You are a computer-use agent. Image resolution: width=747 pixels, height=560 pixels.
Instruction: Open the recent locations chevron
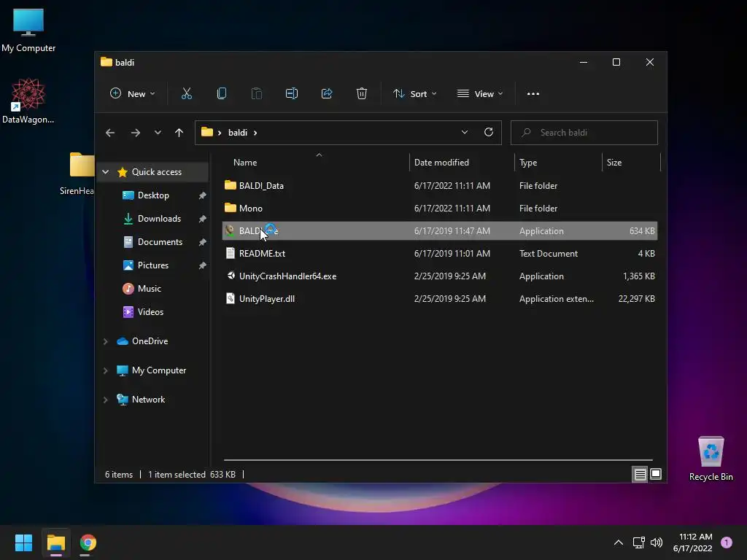[158, 133]
